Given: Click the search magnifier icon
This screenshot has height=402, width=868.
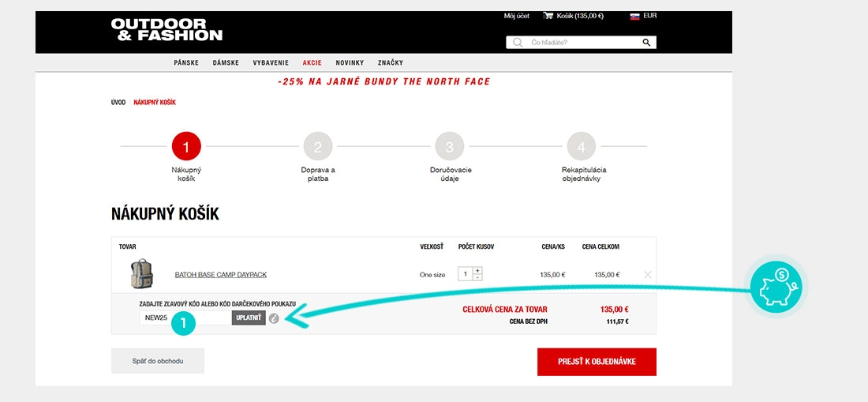Looking at the screenshot, I should pyautogui.click(x=646, y=43).
